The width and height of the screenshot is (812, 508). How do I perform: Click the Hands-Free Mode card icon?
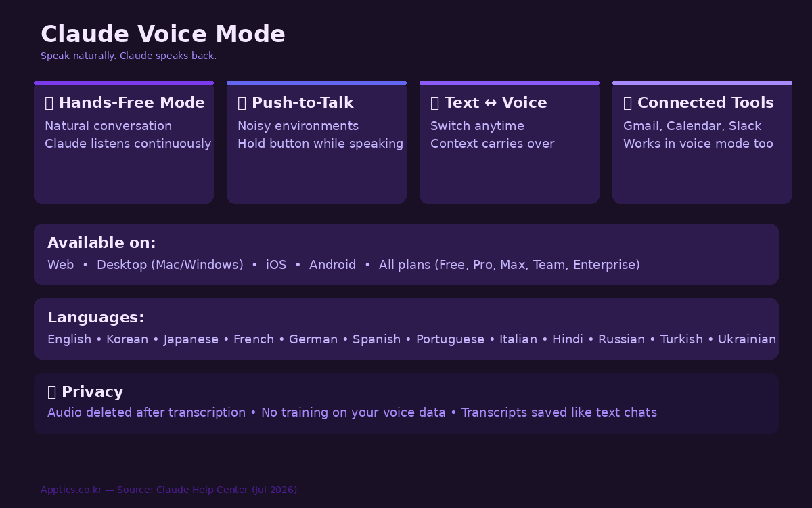click(49, 103)
